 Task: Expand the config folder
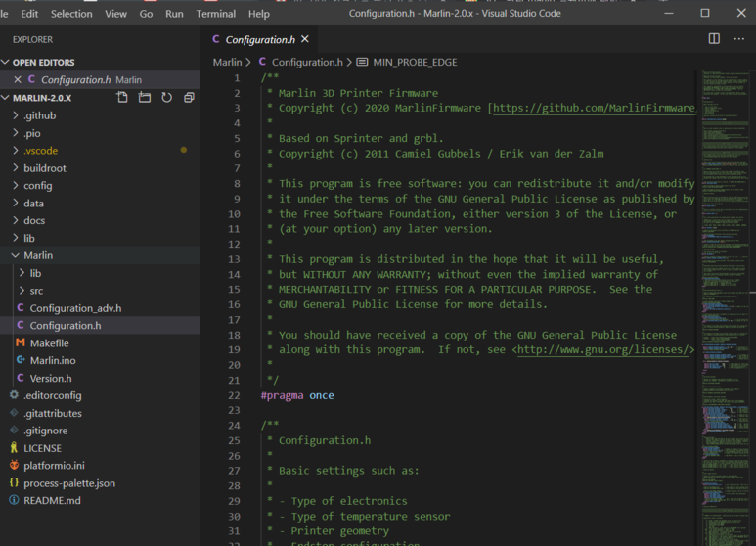16,185
